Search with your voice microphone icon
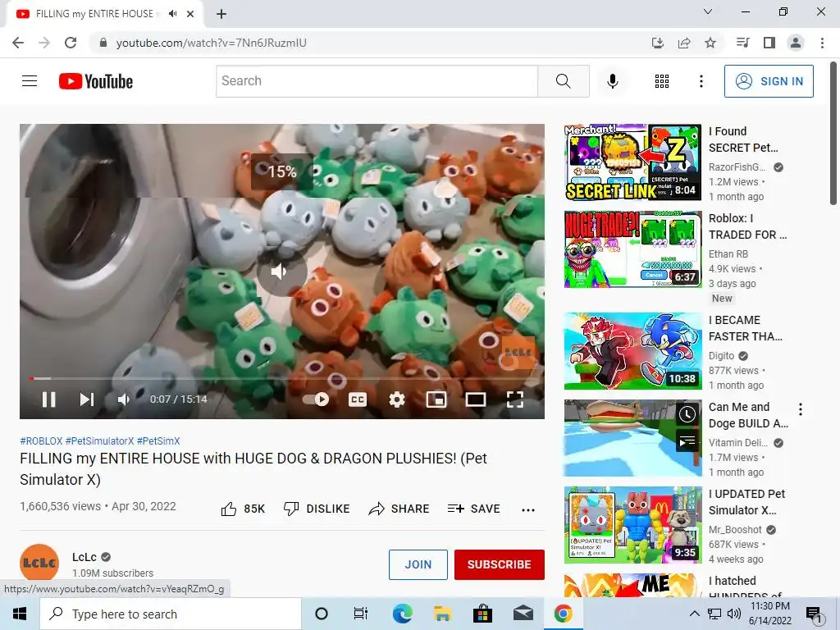This screenshot has height=630, width=840. tap(612, 81)
